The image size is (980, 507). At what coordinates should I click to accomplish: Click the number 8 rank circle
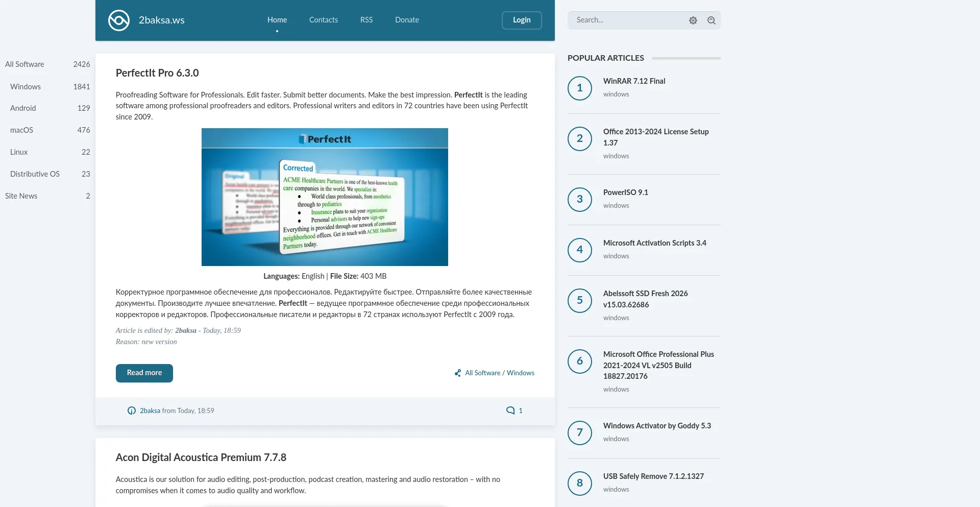(x=580, y=484)
